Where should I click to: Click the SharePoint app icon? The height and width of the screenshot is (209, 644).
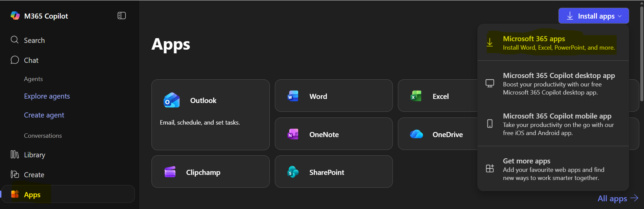pos(293,172)
